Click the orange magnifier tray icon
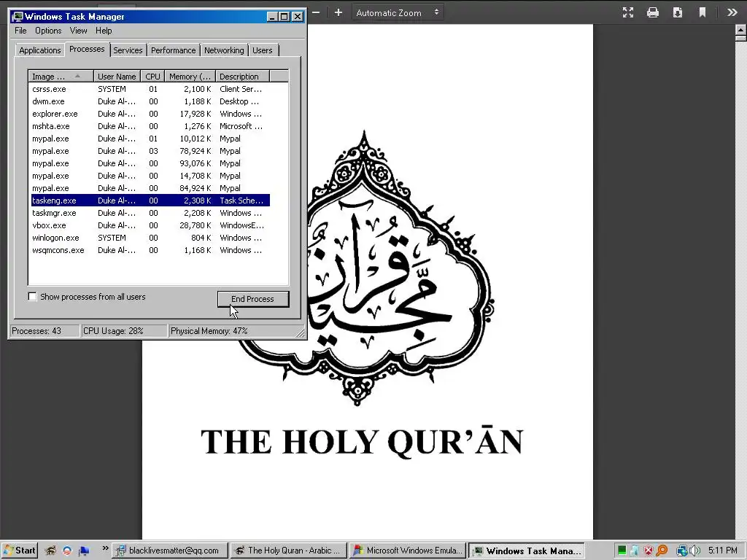This screenshot has width=747, height=560. pyautogui.click(x=662, y=551)
